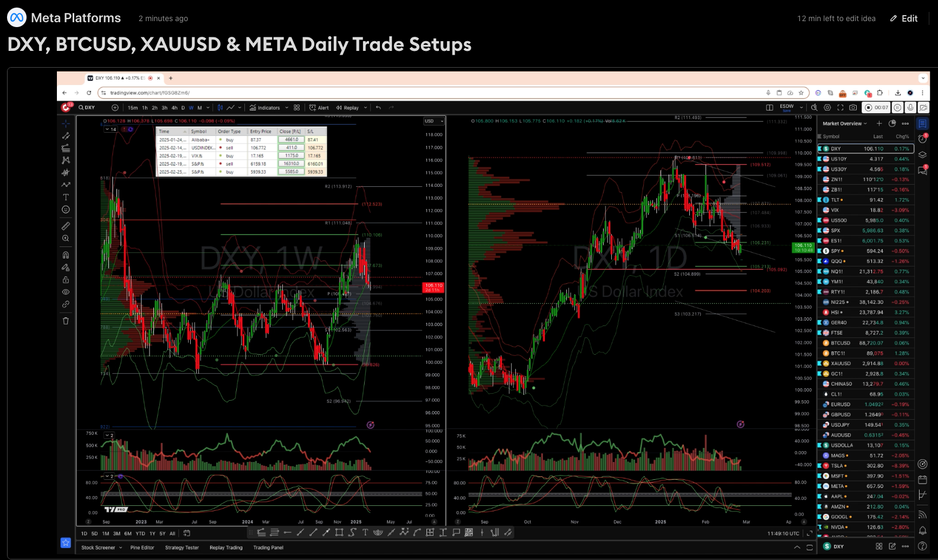Select the 15m timeframe
938x560 pixels.
133,108
